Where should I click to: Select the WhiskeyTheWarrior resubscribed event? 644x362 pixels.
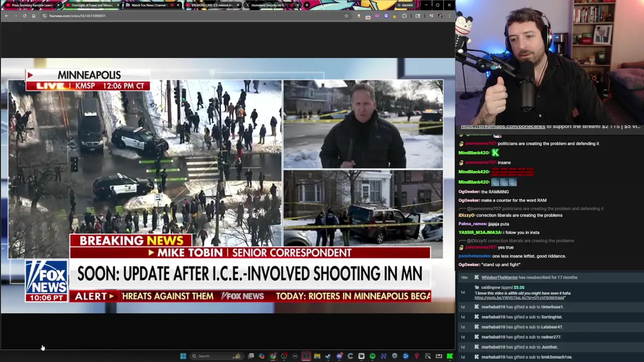tap(550, 278)
